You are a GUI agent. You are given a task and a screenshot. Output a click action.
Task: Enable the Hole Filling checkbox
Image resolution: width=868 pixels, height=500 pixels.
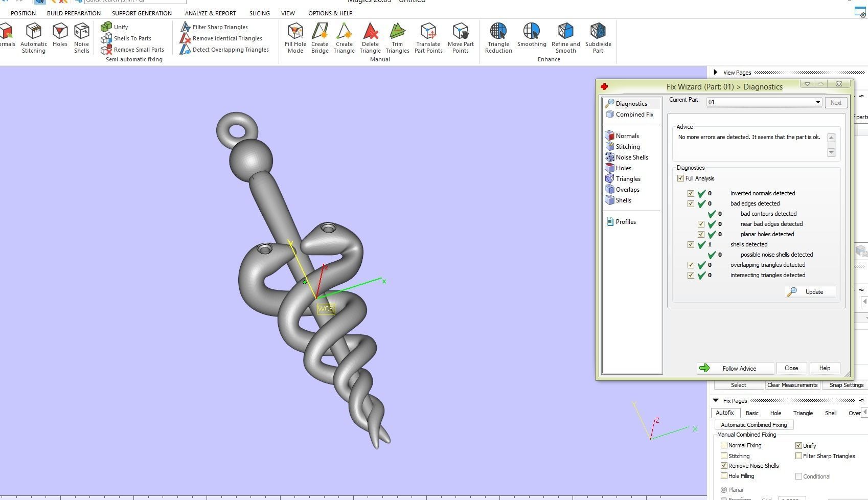point(724,476)
